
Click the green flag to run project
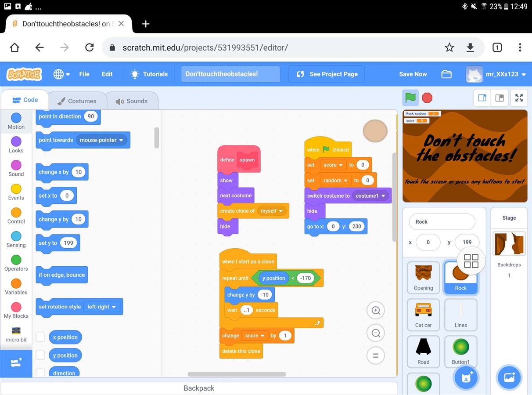[410, 98]
